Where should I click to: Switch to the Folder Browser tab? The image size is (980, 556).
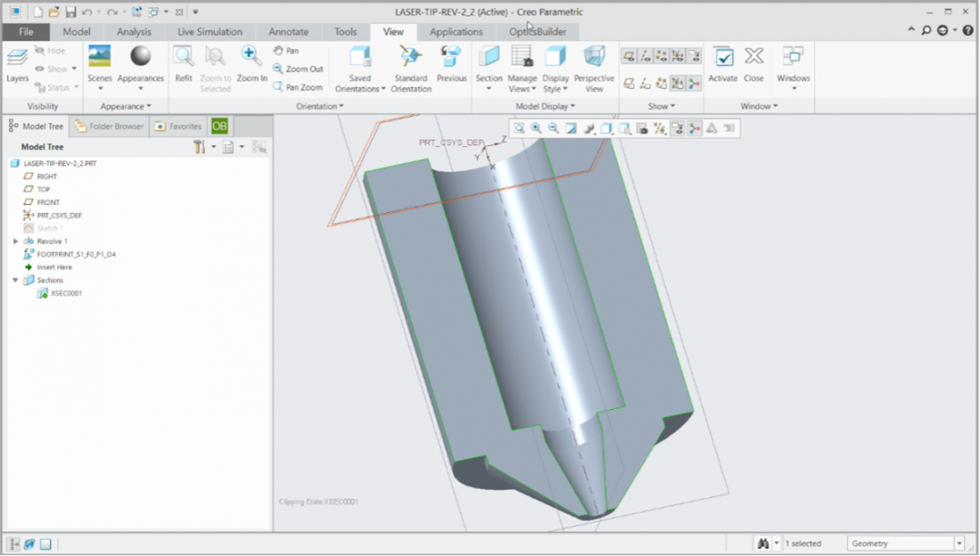point(110,126)
